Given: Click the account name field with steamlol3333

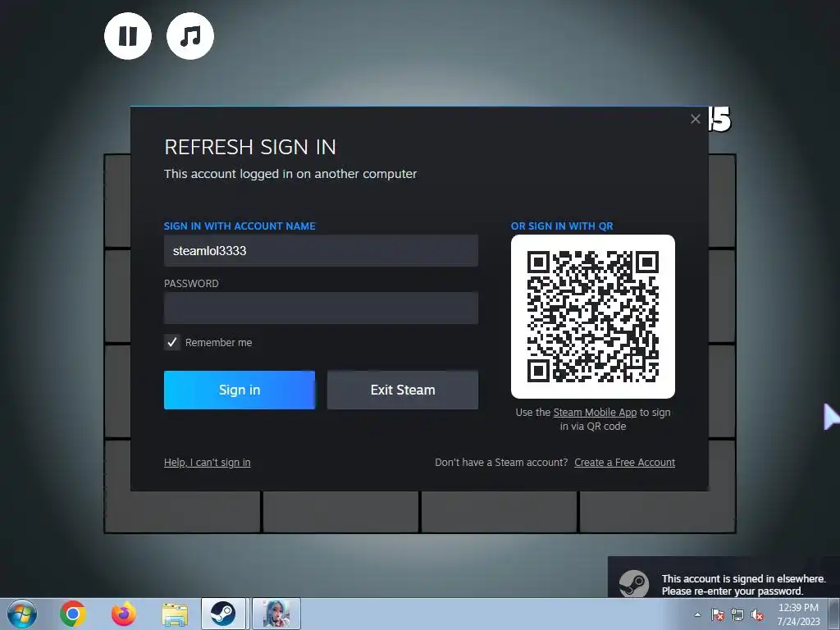Looking at the screenshot, I should coord(321,251).
